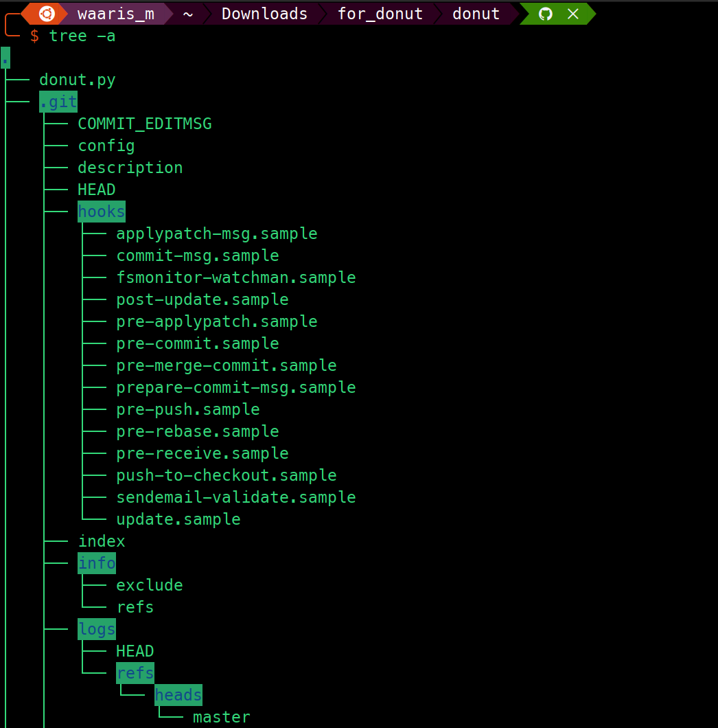Click the description file entry
The height and width of the screenshot is (728, 718).
coord(130,168)
